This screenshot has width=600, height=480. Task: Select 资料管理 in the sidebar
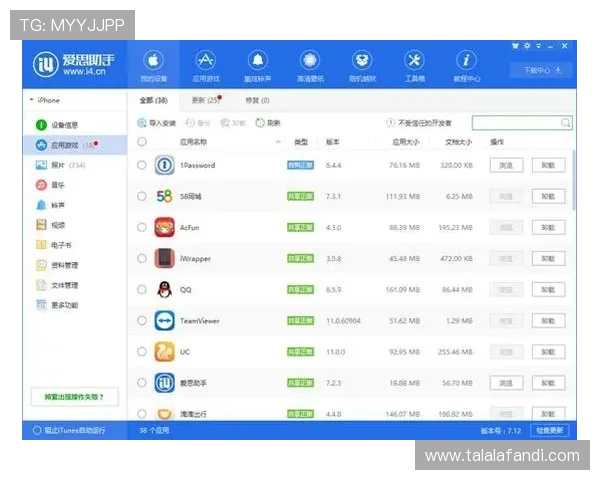75,265
